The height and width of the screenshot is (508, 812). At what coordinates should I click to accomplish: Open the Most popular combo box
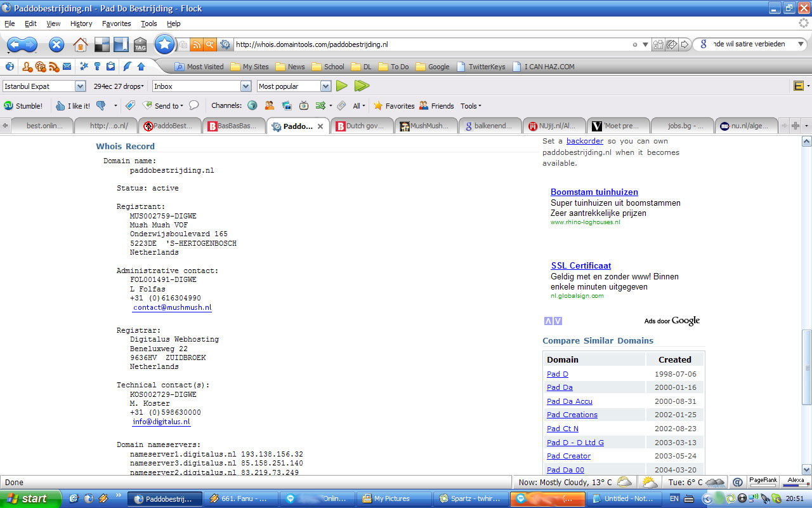325,86
